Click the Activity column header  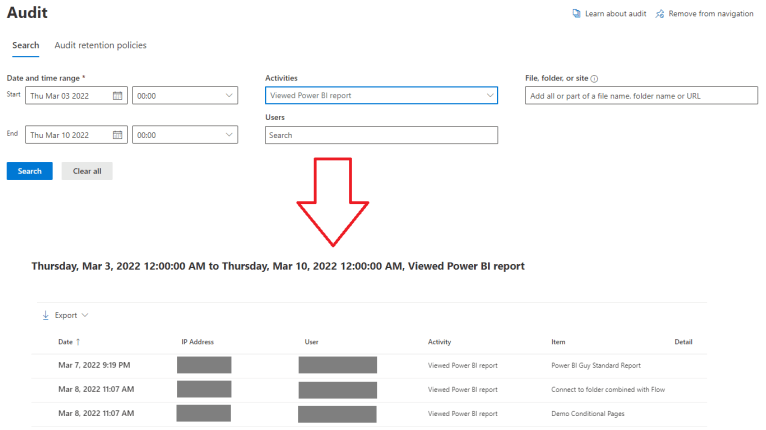(x=439, y=342)
